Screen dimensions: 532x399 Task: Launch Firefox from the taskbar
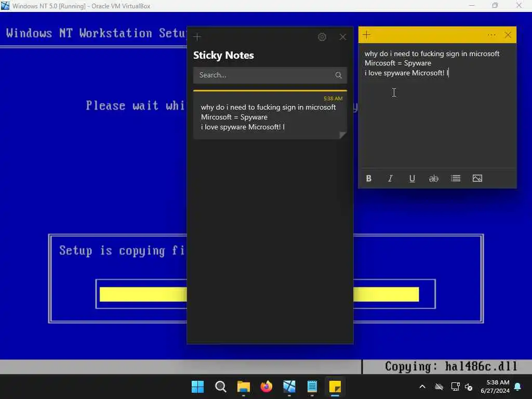[267, 387]
